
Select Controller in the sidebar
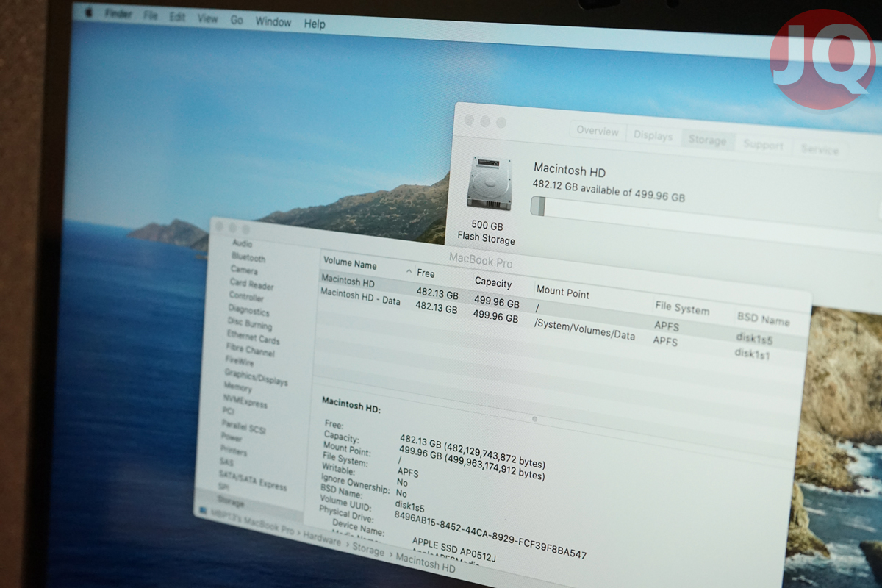point(246,297)
